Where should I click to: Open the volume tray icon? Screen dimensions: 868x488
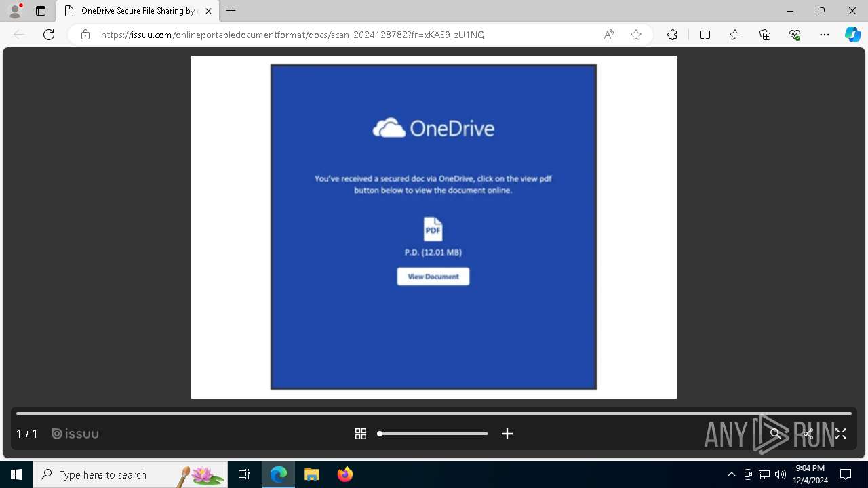tap(781, 474)
